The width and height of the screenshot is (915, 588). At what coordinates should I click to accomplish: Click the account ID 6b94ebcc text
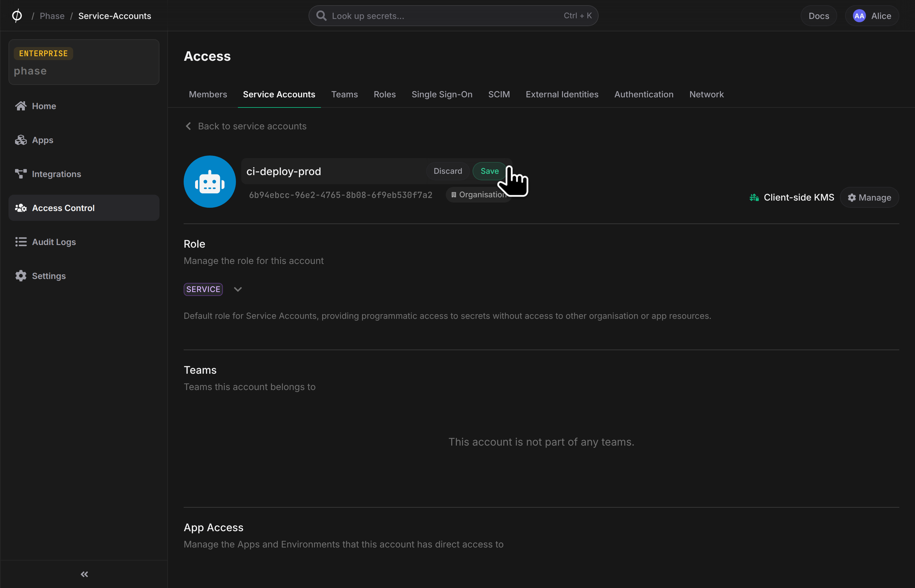(x=341, y=195)
